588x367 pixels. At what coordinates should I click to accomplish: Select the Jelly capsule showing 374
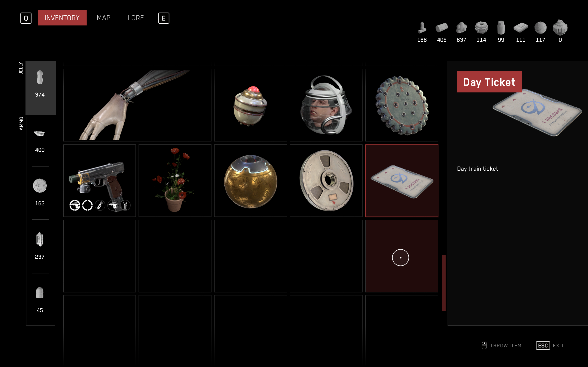pyautogui.click(x=41, y=88)
